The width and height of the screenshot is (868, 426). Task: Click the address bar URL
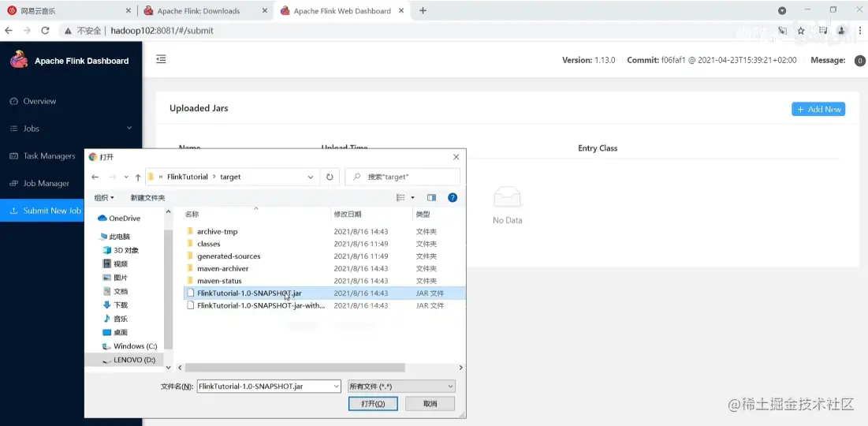[x=161, y=31]
